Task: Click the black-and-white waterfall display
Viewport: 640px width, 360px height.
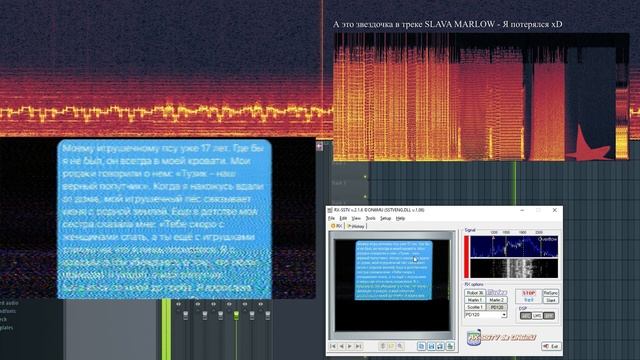Action: 514,269
